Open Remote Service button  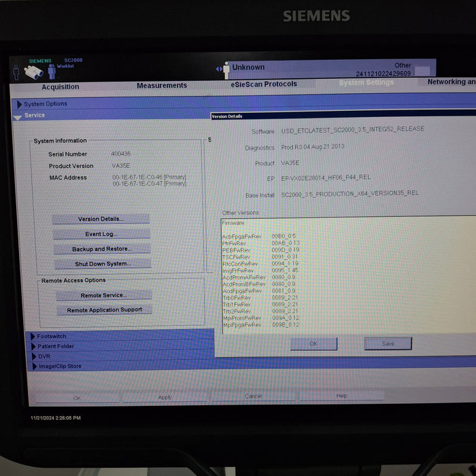coord(104,295)
